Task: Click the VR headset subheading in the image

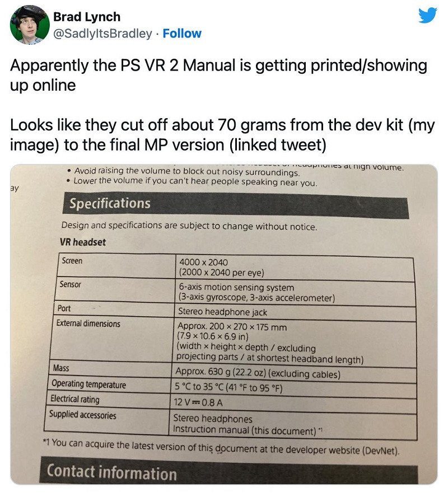Action: (x=82, y=242)
